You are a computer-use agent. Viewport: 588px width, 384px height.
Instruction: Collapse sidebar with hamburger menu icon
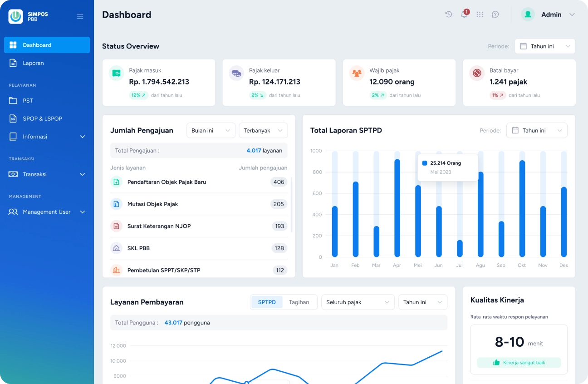click(x=80, y=16)
